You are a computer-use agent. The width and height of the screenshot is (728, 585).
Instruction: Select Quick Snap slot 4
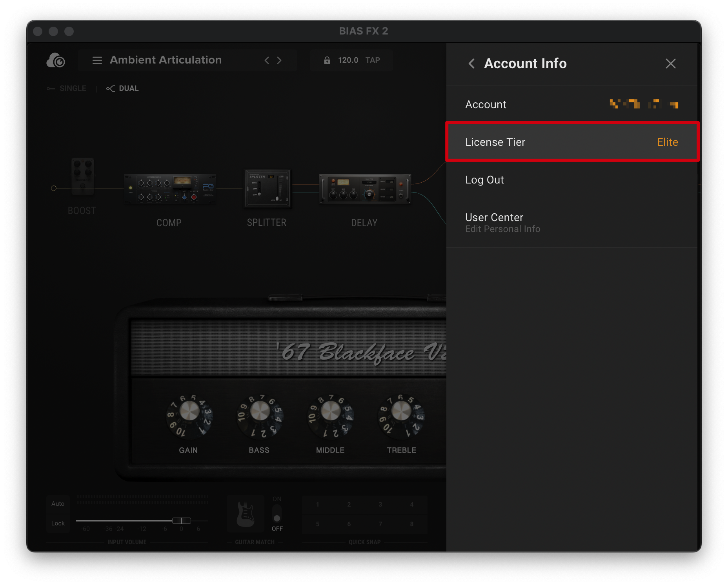tap(412, 505)
